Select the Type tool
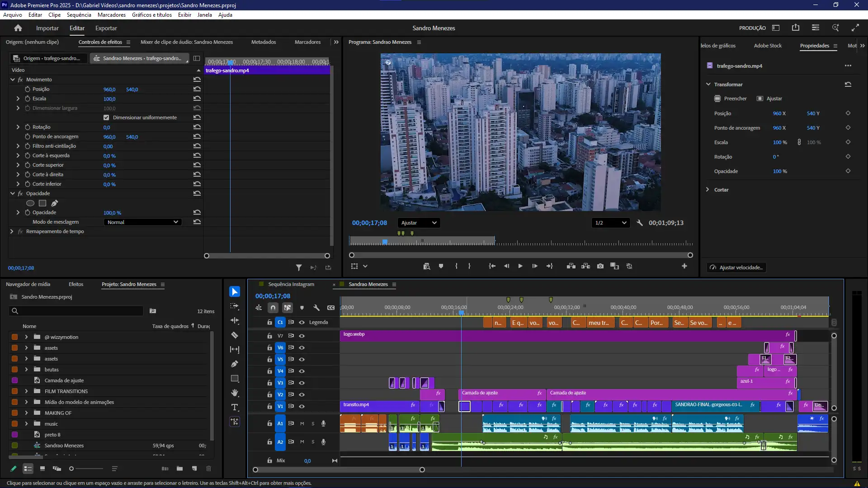The height and width of the screenshot is (488, 868). (234, 407)
